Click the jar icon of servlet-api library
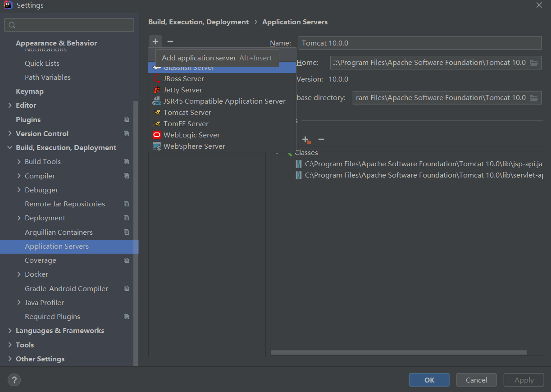Image resolution: width=551 pixels, height=392 pixels. tap(299, 175)
